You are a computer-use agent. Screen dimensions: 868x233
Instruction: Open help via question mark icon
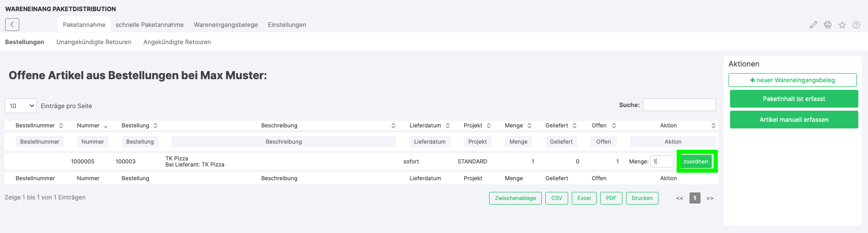pos(856,25)
